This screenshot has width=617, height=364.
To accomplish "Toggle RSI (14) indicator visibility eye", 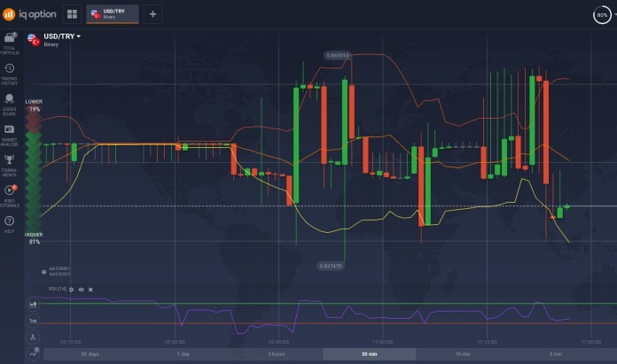I will coord(81,290).
